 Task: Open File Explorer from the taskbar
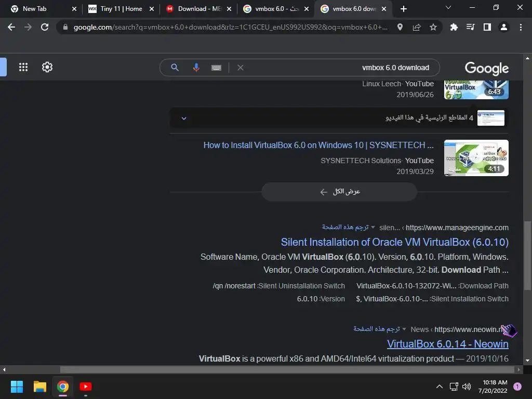click(x=39, y=387)
